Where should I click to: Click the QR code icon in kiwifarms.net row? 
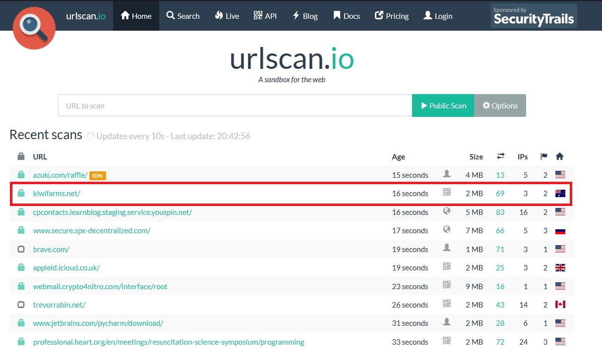click(447, 193)
